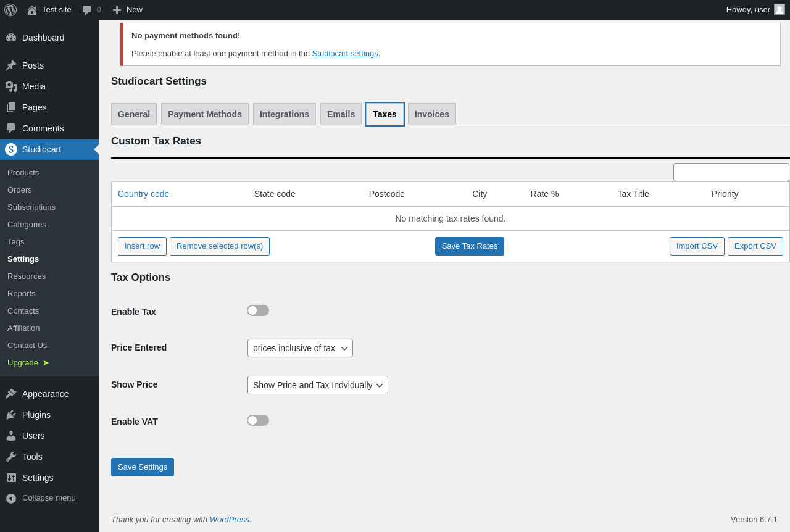Click Howdy, user account menu
Screen dimensions: 790x532
click(755, 10)
